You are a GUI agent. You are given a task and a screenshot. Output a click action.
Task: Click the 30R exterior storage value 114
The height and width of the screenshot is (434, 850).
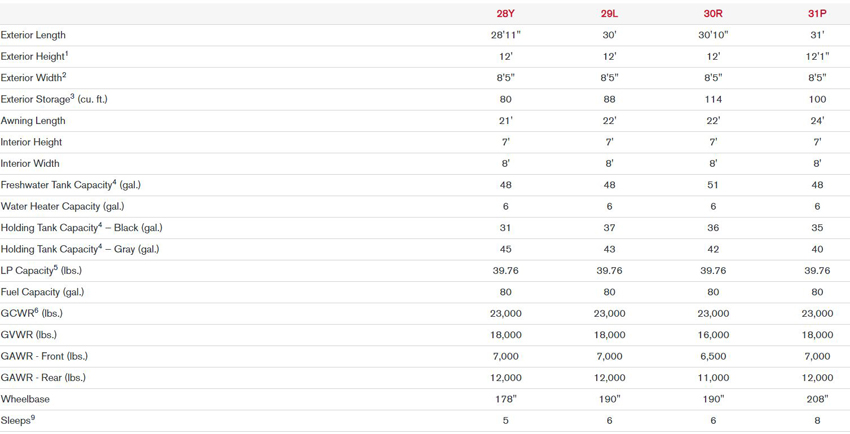pyautogui.click(x=713, y=99)
